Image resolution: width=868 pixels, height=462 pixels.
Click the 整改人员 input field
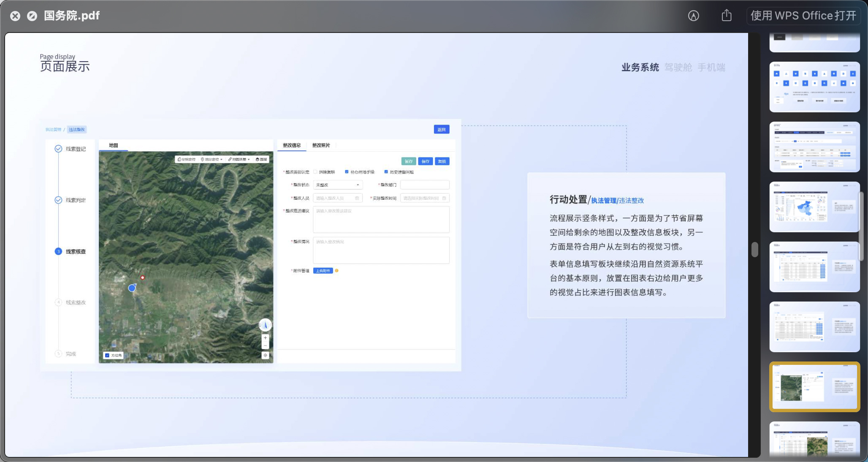pos(338,198)
